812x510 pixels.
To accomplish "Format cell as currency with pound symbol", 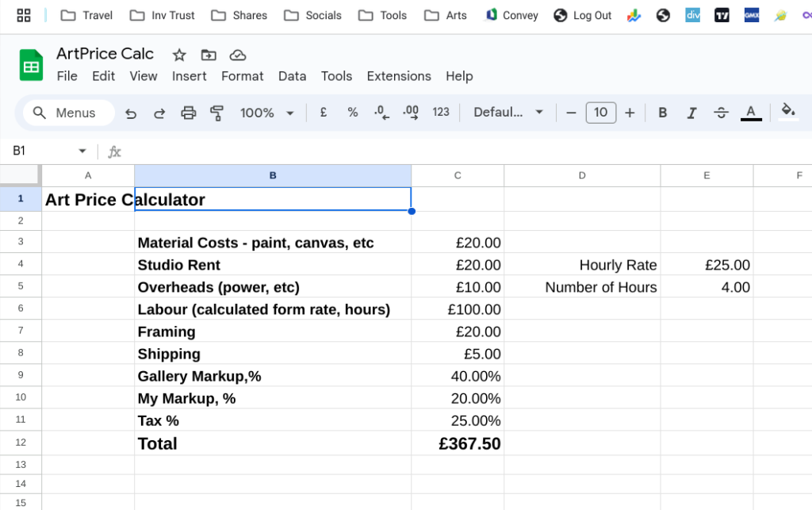I will pyautogui.click(x=323, y=113).
